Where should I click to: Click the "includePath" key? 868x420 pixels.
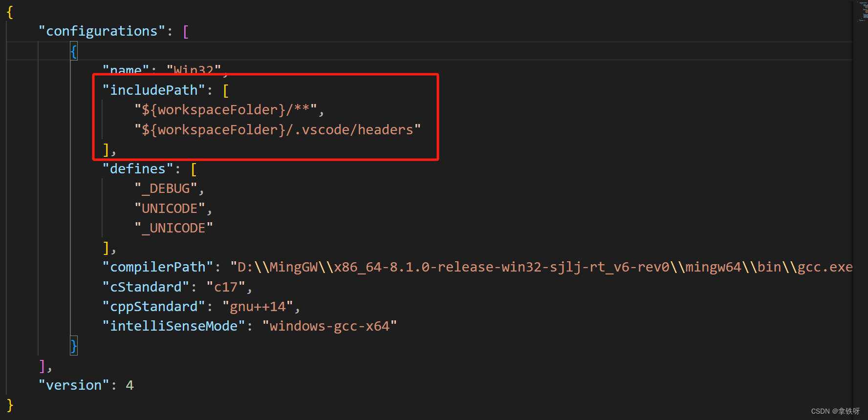pos(153,90)
